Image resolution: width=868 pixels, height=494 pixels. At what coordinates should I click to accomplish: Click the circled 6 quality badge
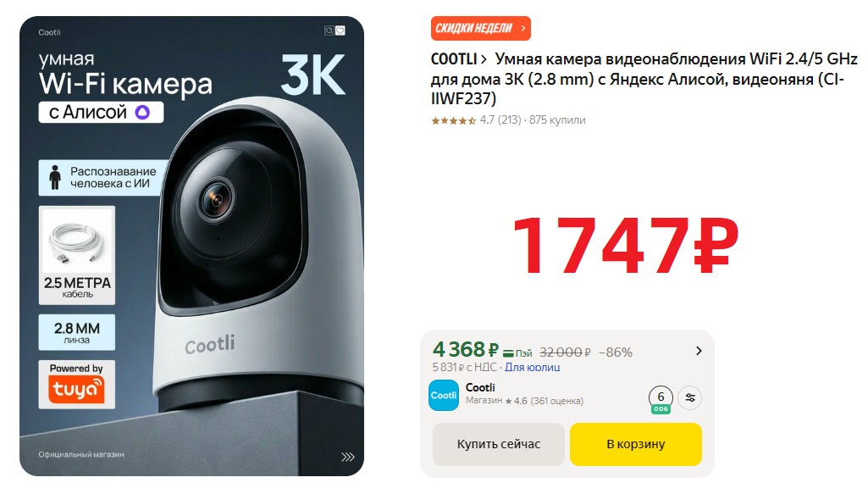coord(661,399)
